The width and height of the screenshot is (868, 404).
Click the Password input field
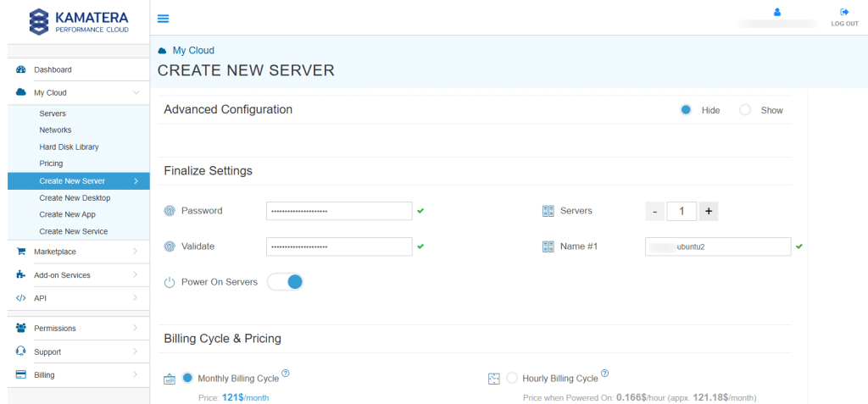pyautogui.click(x=339, y=211)
